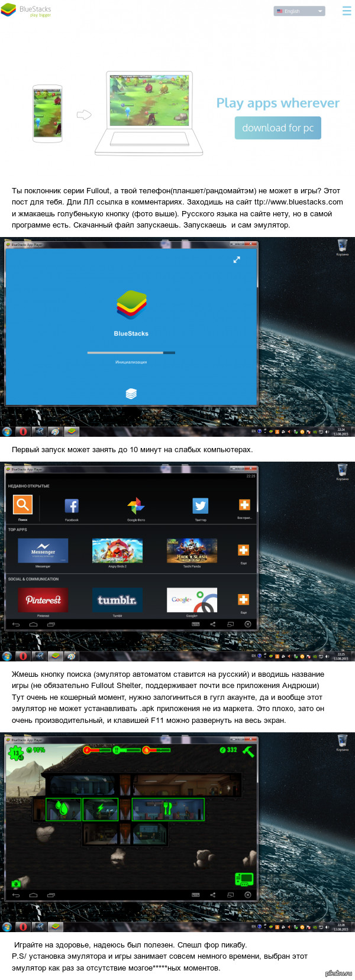Click the 'download for pc' button
This screenshot has height=980, width=355.
277,128
